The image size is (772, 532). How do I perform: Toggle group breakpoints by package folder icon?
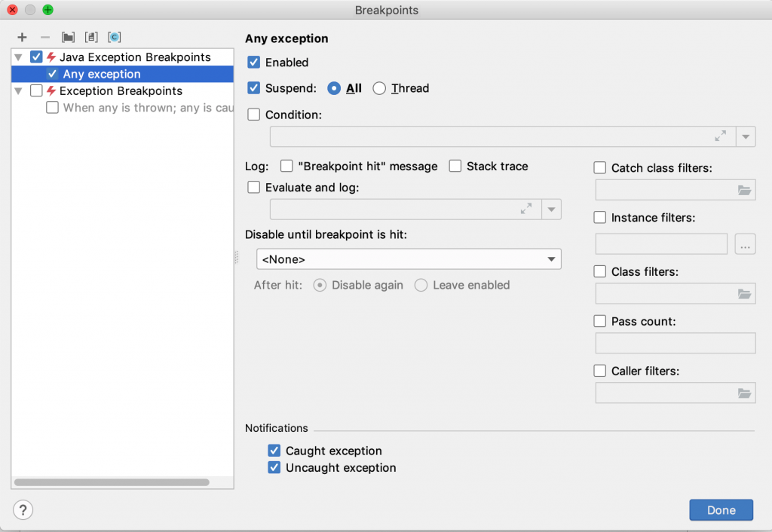click(68, 37)
